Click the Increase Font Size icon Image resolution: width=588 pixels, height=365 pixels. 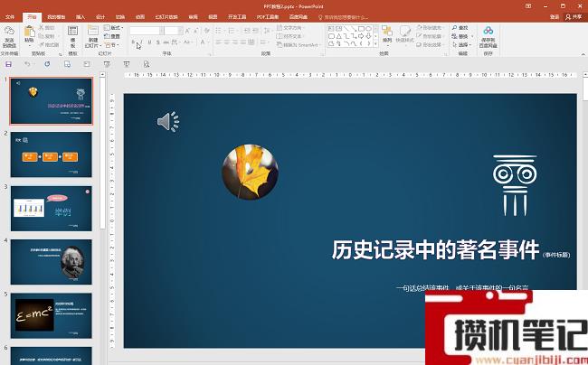point(187,31)
